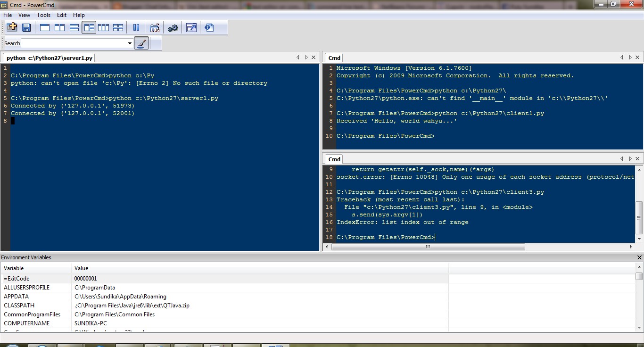Toggle pause on console output
The image size is (644, 347).
coord(136,27)
